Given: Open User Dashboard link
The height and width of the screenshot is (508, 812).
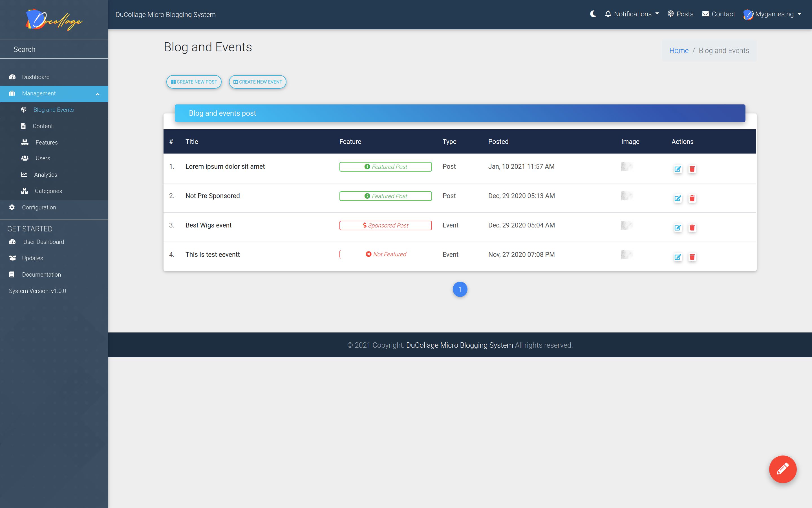Looking at the screenshot, I should click(x=54, y=242).
